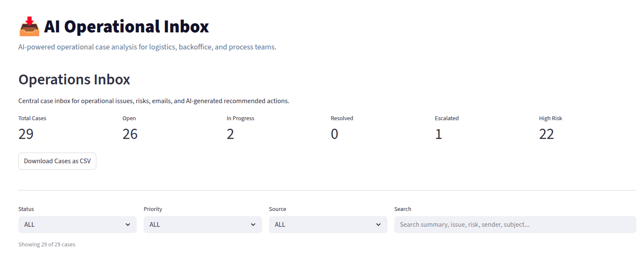Viewport: 644px width, 257px height.
Task: Click the Escalated metric label
Action: coord(447,118)
